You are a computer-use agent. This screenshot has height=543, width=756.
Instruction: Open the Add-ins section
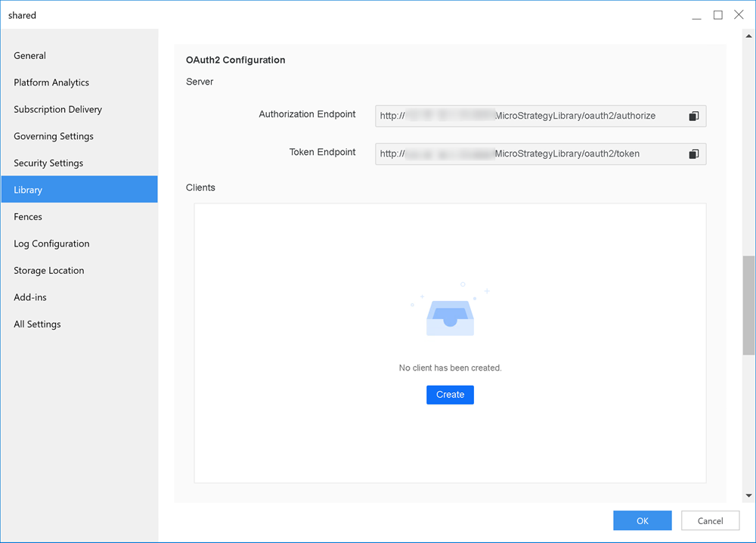tap(30, 297)
